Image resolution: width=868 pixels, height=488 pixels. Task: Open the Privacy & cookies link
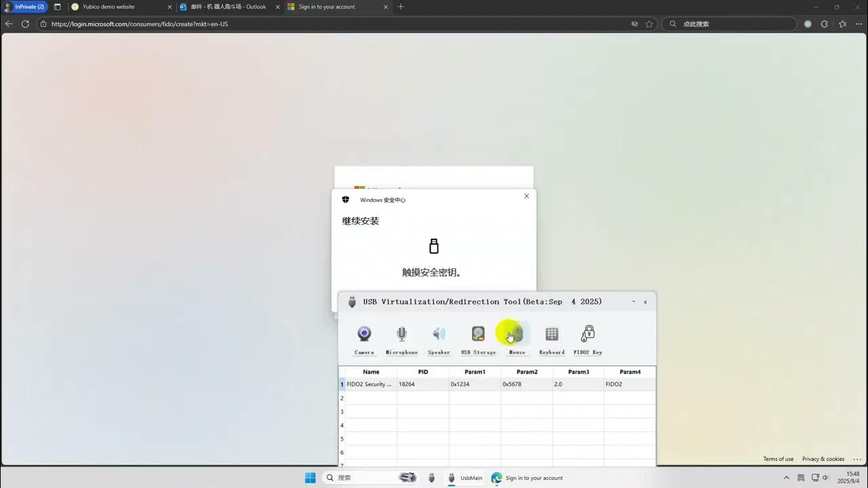(823, 459)
